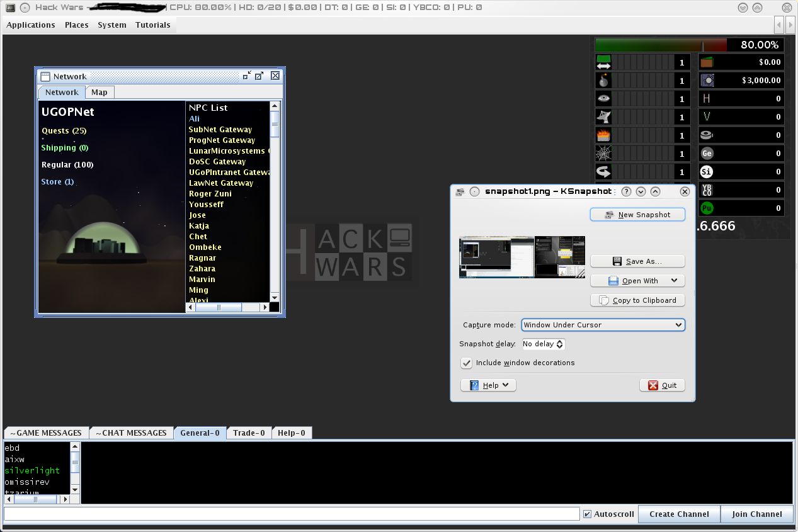
Task: Click the H resource icon
Action: pos(707,99)
